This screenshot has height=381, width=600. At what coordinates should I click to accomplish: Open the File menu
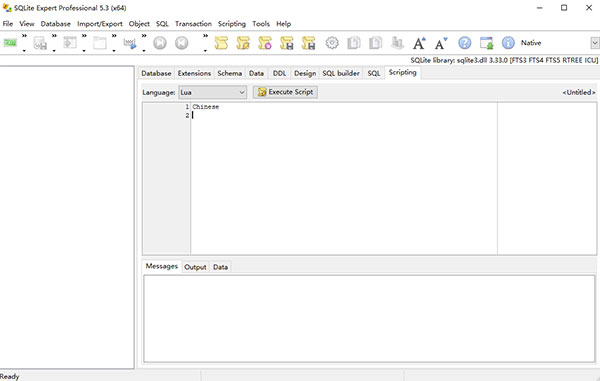pos(8,24)
